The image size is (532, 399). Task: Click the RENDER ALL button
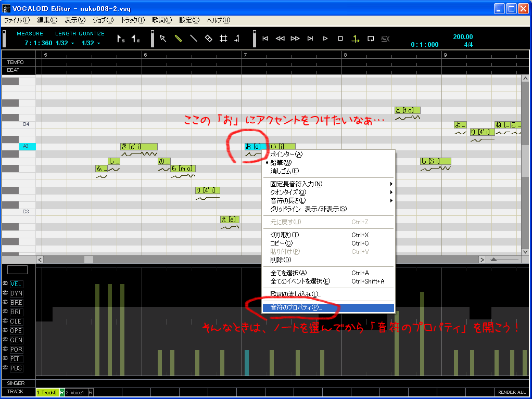(512, 392)
